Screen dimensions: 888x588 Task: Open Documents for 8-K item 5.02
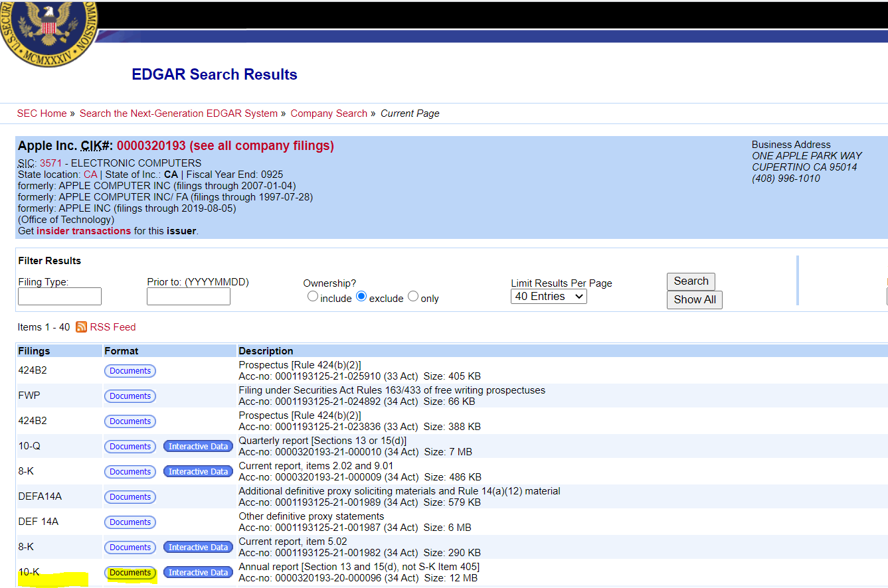click(130, 548)
